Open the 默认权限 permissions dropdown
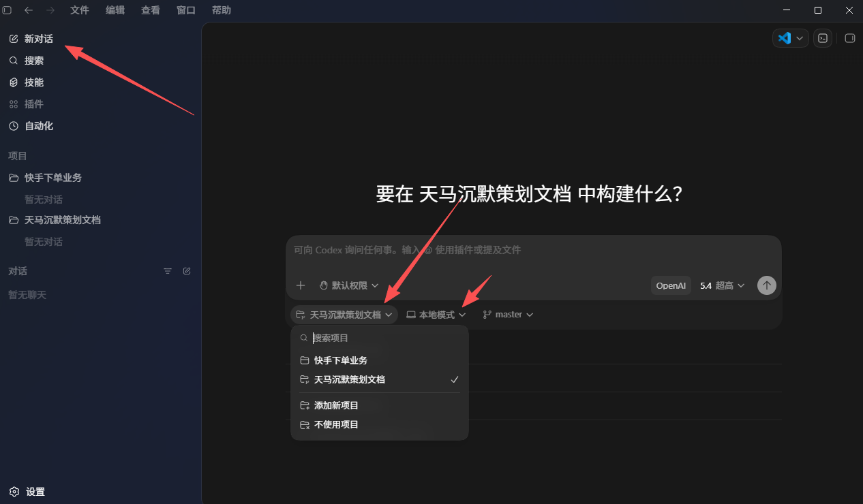Image resolution: width=863 pixels, height=504 pixels. (x=348, y=285)
